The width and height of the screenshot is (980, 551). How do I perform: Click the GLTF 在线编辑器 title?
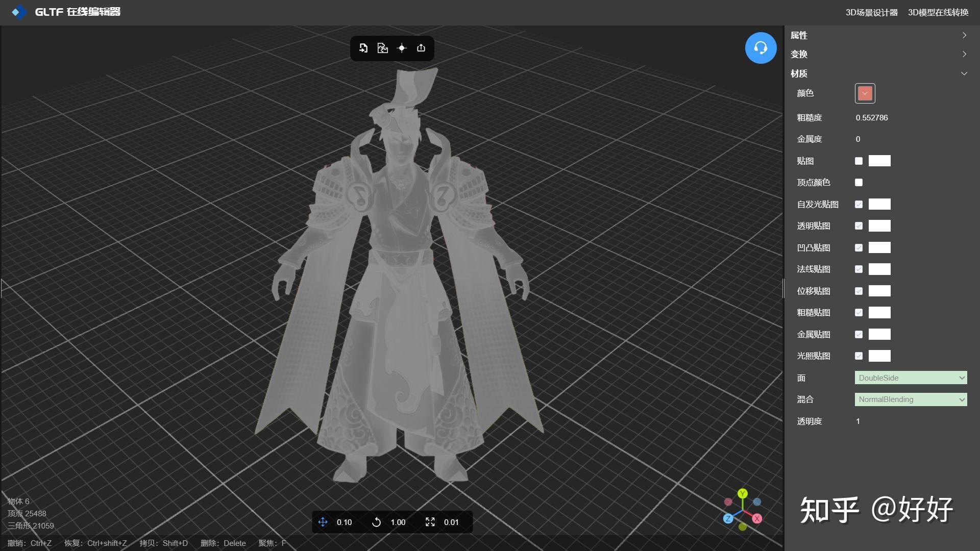[78, 12]
